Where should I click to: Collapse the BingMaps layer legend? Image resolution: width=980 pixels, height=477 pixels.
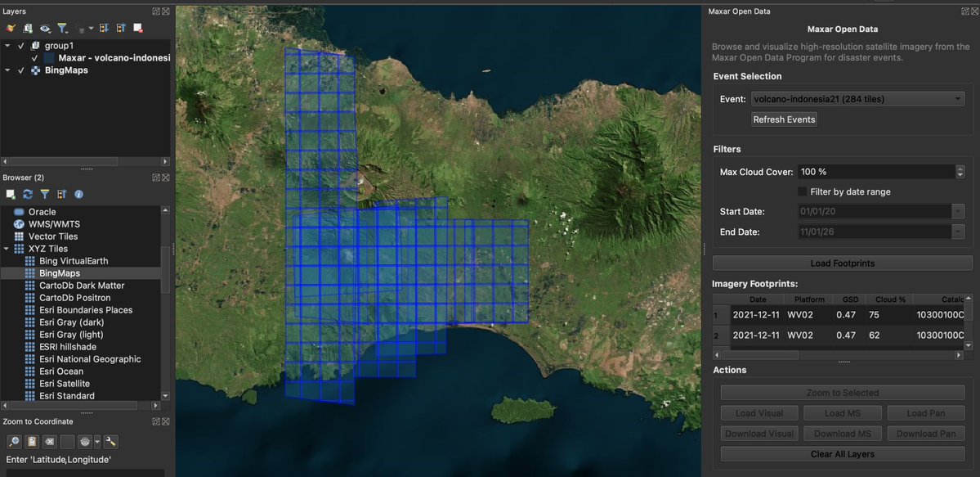click(x=7, y=70)
